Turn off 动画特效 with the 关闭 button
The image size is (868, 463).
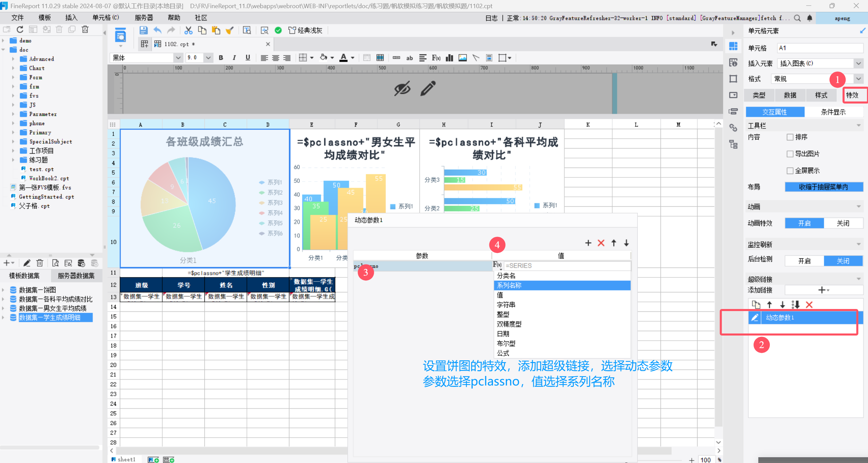click(843, 223)
